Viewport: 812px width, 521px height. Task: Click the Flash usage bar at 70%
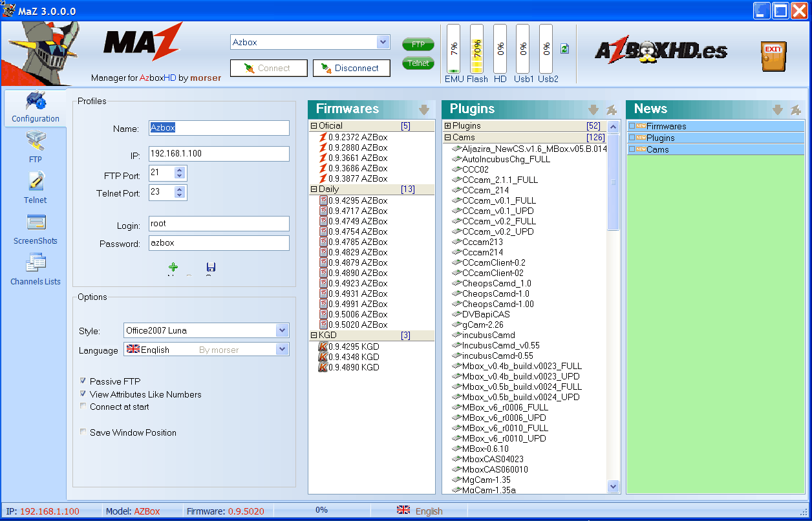(x=477, y=48)
